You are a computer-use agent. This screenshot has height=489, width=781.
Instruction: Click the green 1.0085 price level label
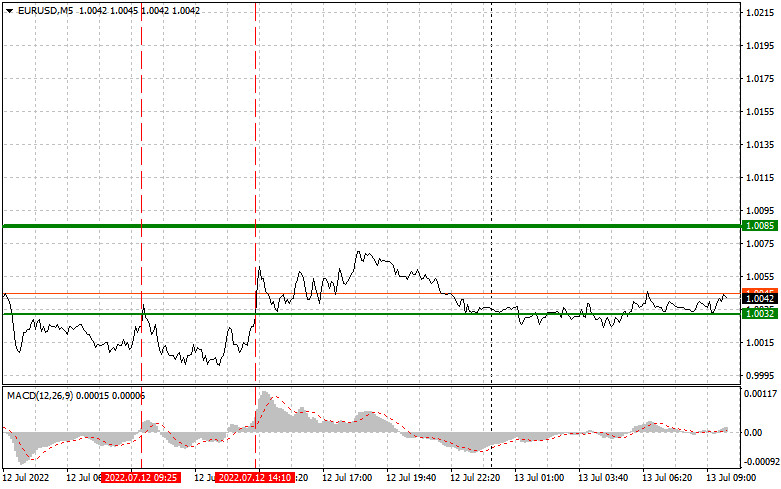(x=760, y=226)
